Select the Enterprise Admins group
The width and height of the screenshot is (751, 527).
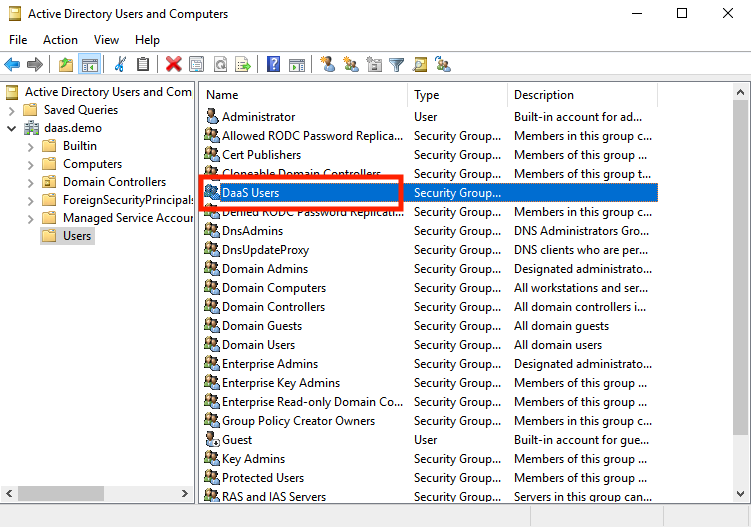[270, 364]
